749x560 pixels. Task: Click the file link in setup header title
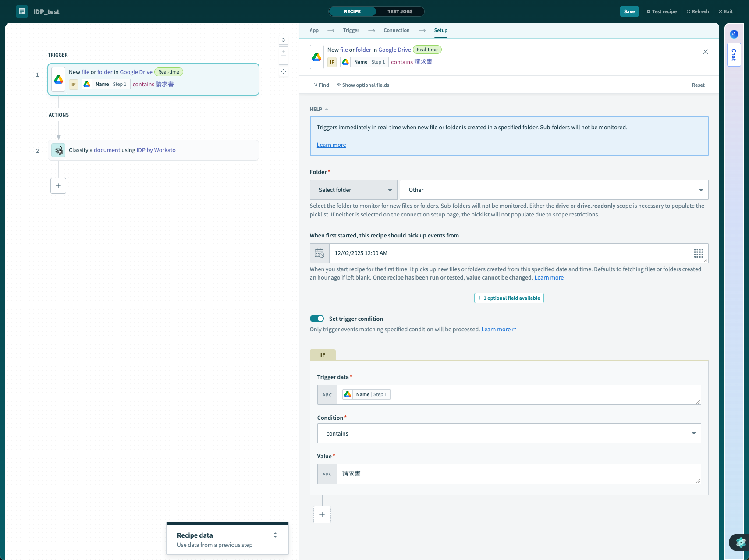(344, 50)
